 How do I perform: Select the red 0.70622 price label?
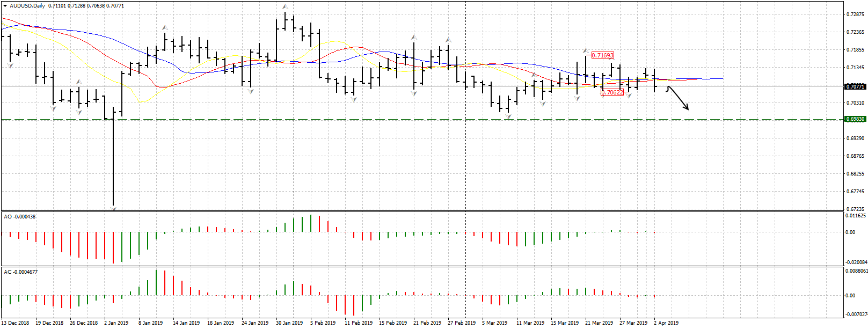(612, 92)
